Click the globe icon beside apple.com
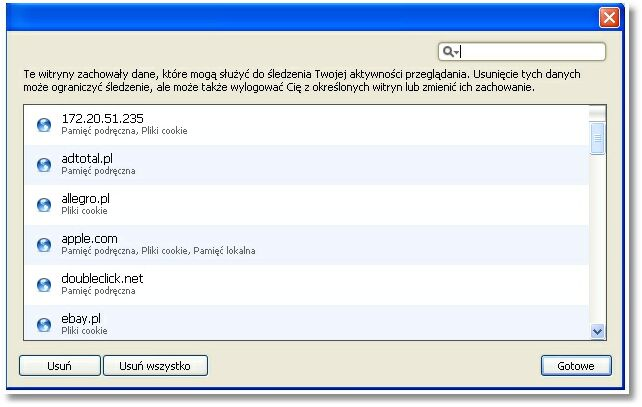Image resolution: width=642 pixels, height=407 pixels. point(44,245)
